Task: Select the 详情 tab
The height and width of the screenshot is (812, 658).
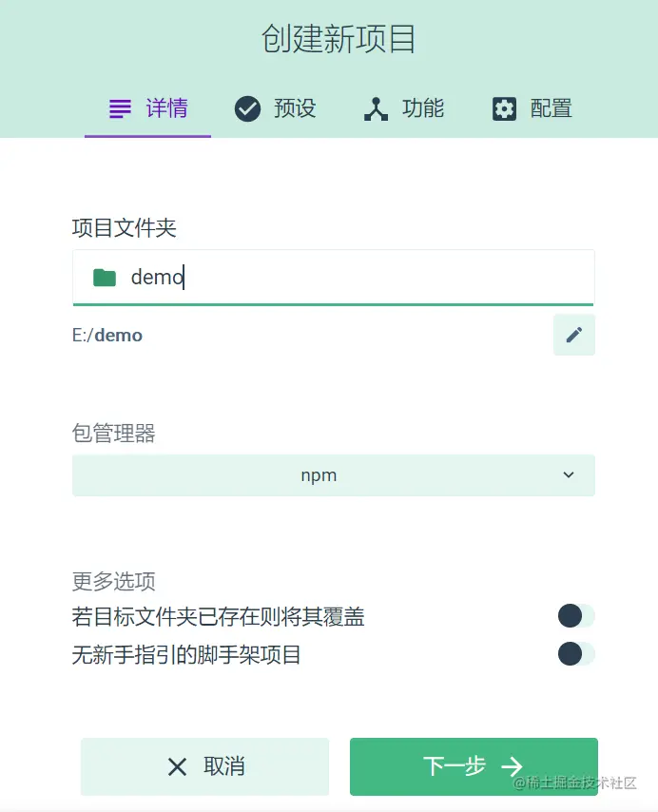Action: coord(148,108)
